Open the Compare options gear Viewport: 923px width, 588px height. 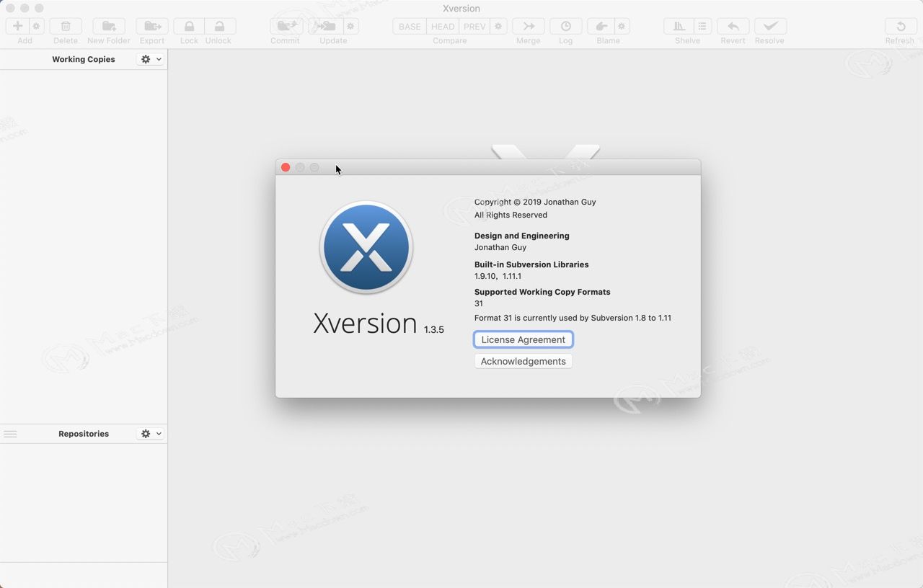tap(498, 26)
